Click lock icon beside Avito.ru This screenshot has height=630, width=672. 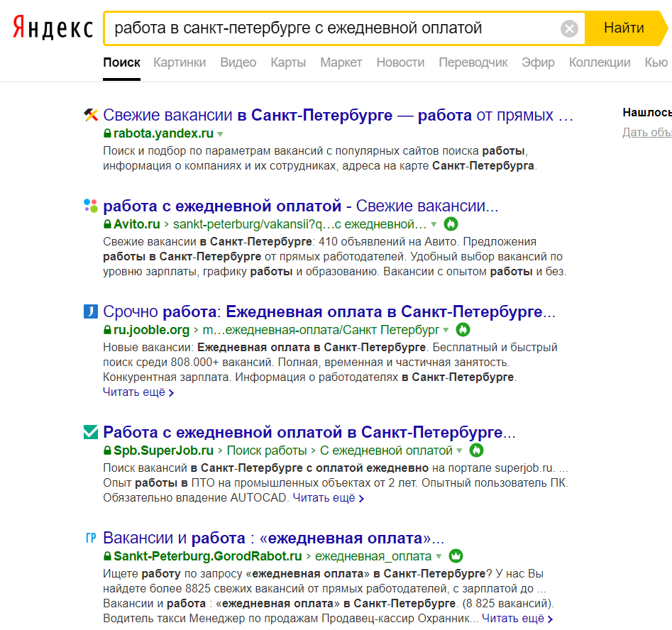pos(108,224)
